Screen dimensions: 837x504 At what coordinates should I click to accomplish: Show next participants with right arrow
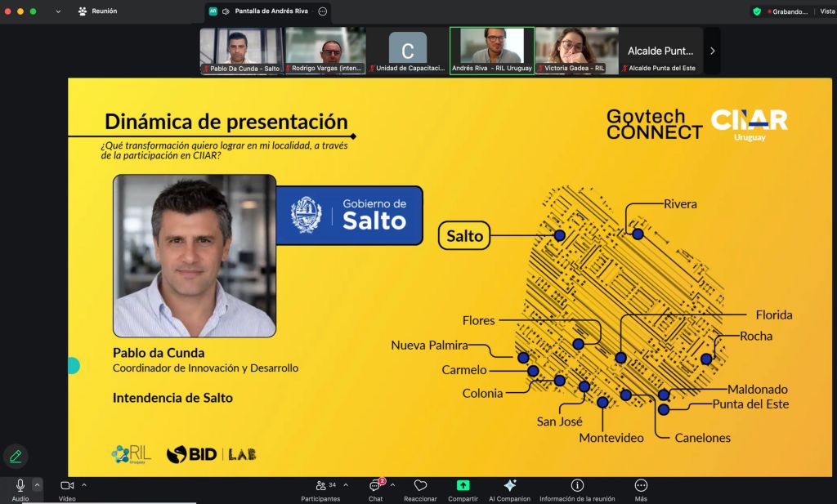click(712, 51)
